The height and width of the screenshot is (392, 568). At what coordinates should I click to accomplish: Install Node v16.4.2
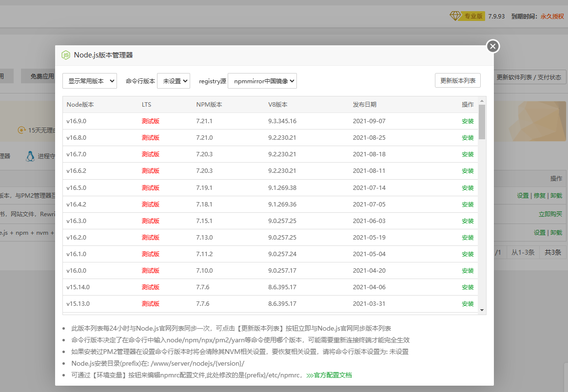click(468, 205)
